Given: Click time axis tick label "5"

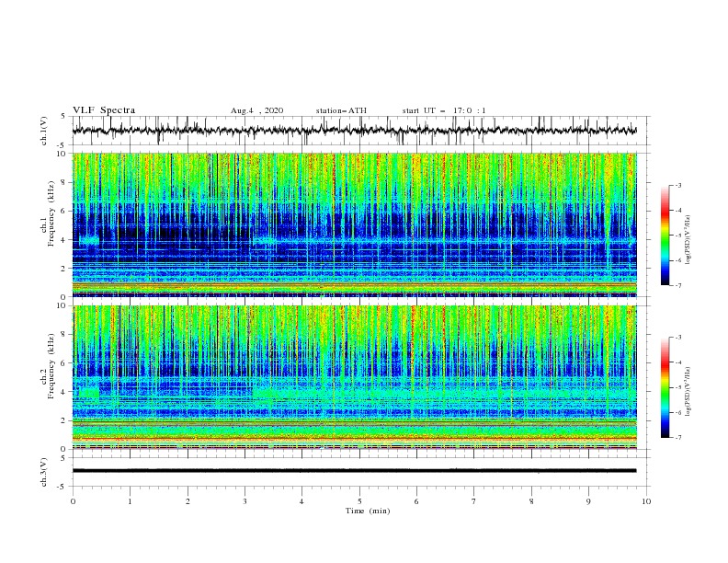Looking at the screenshot, I should coord(359,501).
